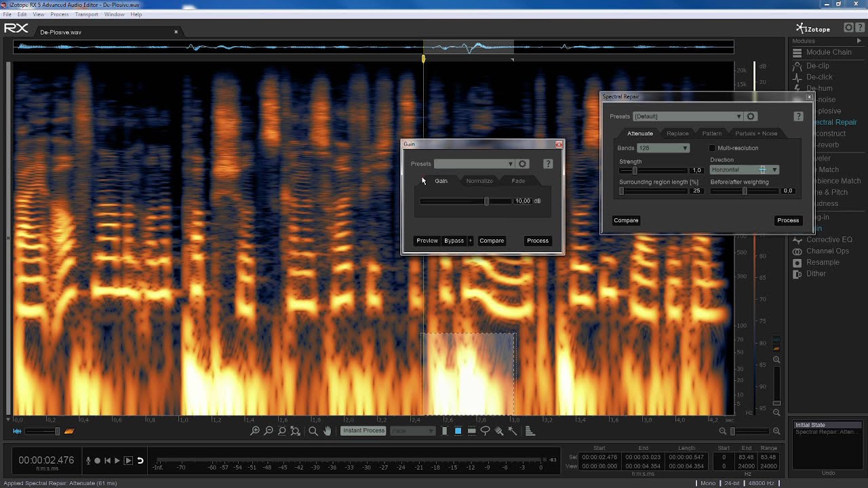Toggle play selection only button
Viewport: 868px width, 488px height.
point(128,460)
